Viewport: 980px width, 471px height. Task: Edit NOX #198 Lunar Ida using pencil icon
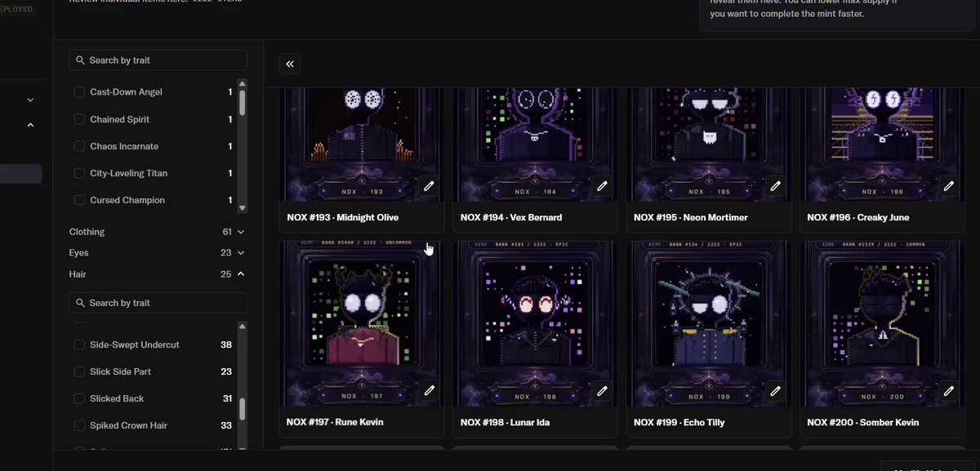602,391
